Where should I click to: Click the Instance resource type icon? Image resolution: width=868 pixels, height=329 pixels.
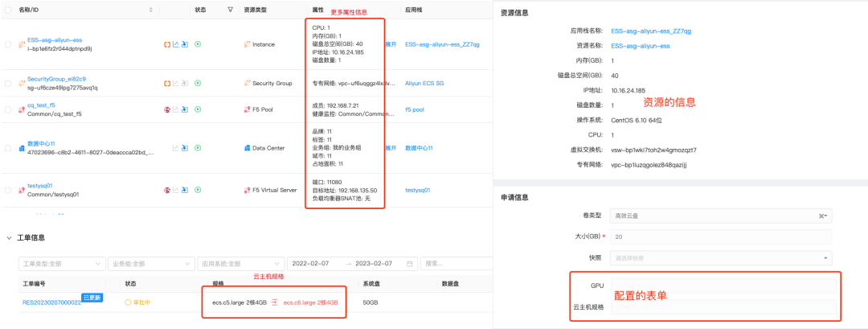[248, 44]
